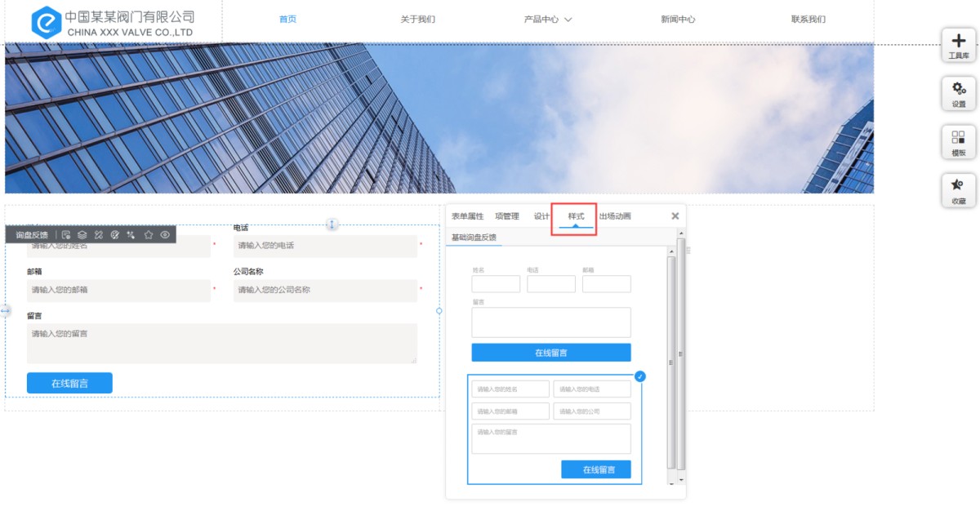The height and width of the screenshot is (511, 980).
Task: Click the vertical resize handle above the form
Action: coord(332,224)
